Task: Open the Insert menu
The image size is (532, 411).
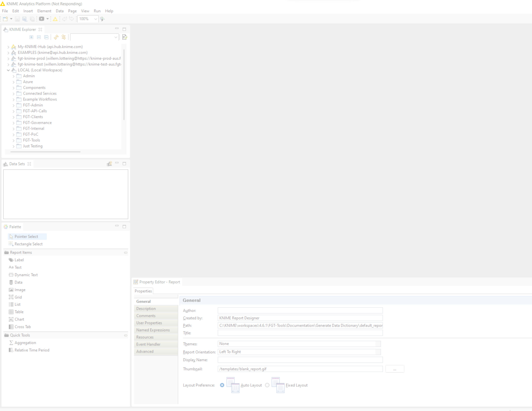Action: tap(28, 11)
